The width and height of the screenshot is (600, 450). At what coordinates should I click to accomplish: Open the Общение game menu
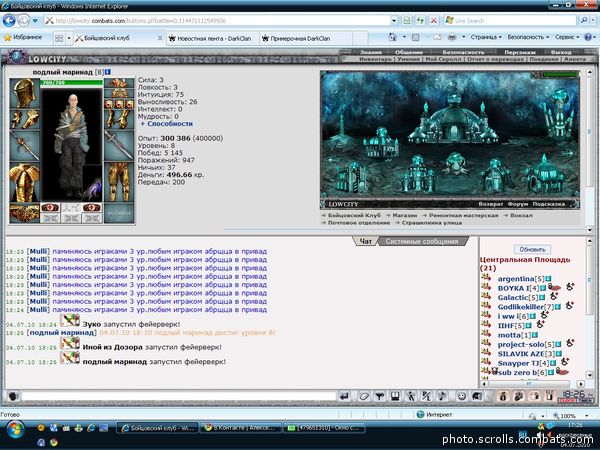point(409,52)
